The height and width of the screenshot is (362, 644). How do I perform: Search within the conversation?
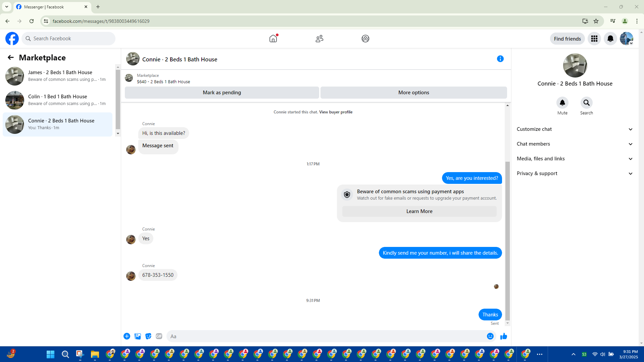tap(587, 103)
